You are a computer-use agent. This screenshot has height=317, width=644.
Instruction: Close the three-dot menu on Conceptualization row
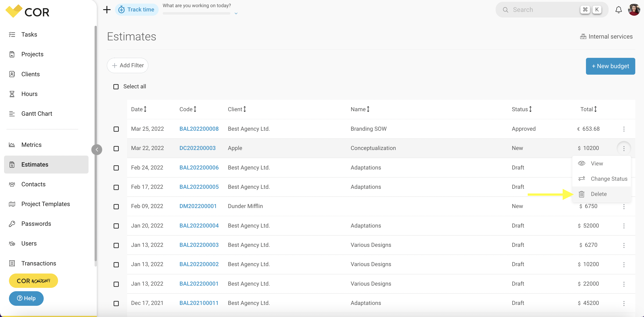click(624, 148)
